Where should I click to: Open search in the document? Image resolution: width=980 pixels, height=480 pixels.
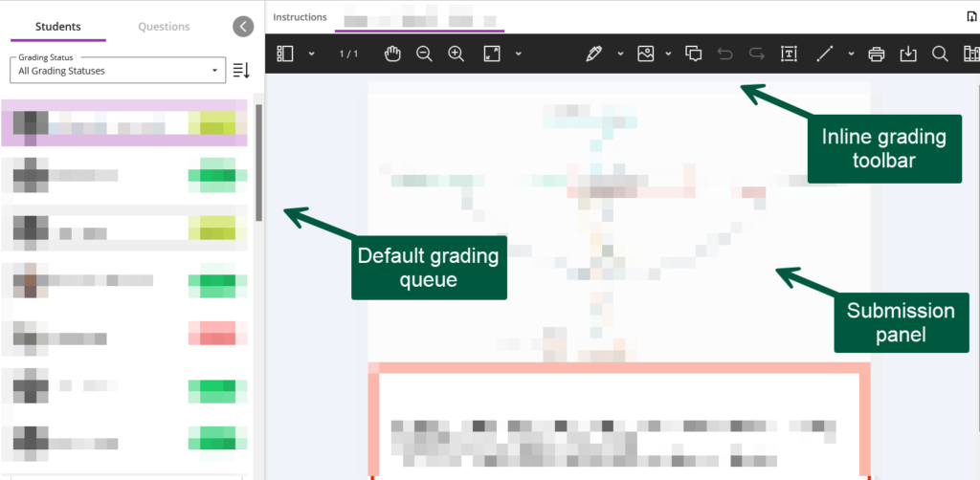[940, 54]
